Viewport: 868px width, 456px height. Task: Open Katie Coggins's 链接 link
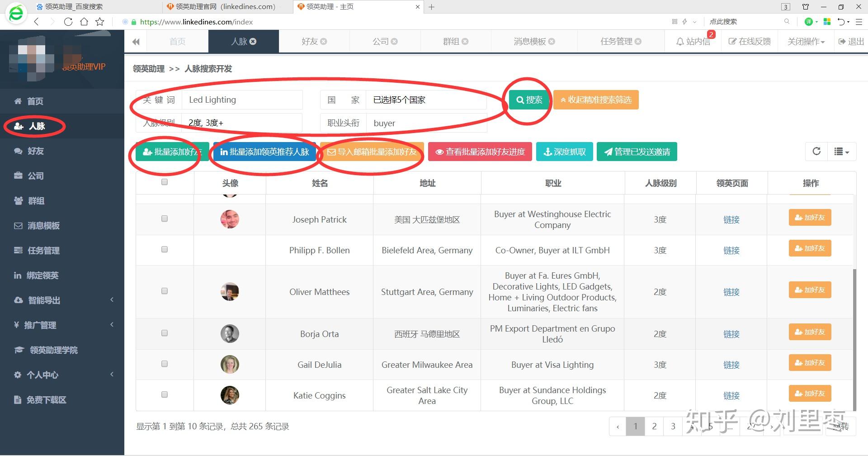731,395
